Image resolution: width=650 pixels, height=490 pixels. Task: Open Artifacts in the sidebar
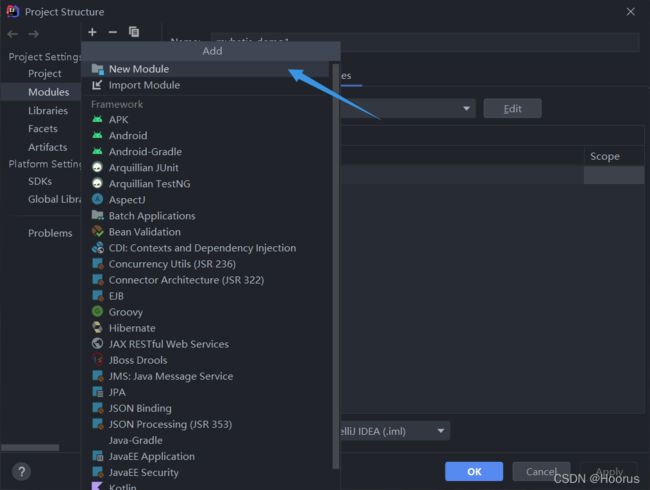point(48,147)
